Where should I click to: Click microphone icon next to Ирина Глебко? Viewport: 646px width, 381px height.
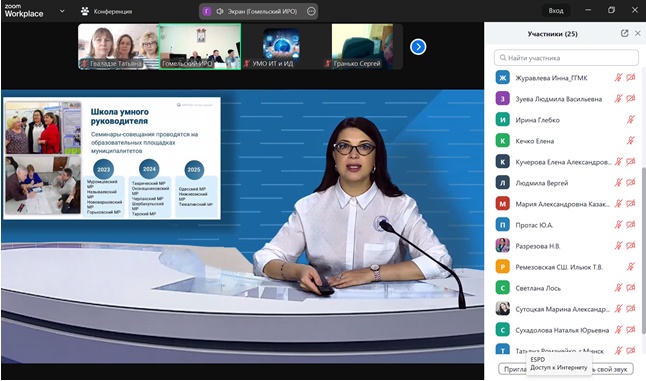tap(630, 119)
